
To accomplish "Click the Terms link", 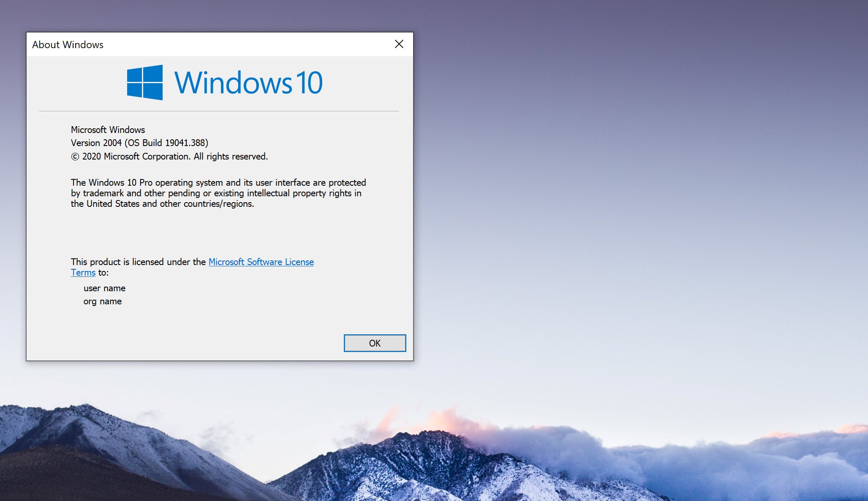I will tap(83, 273).
